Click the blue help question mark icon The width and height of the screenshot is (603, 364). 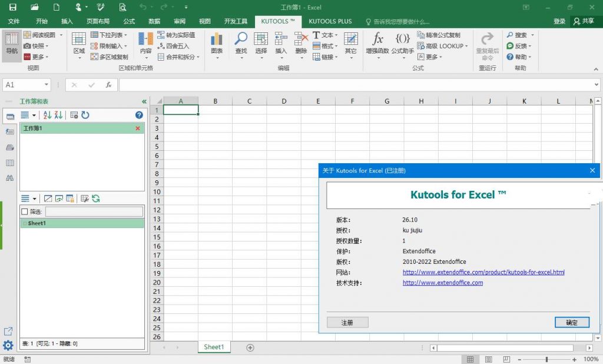[x=139, y=115]
